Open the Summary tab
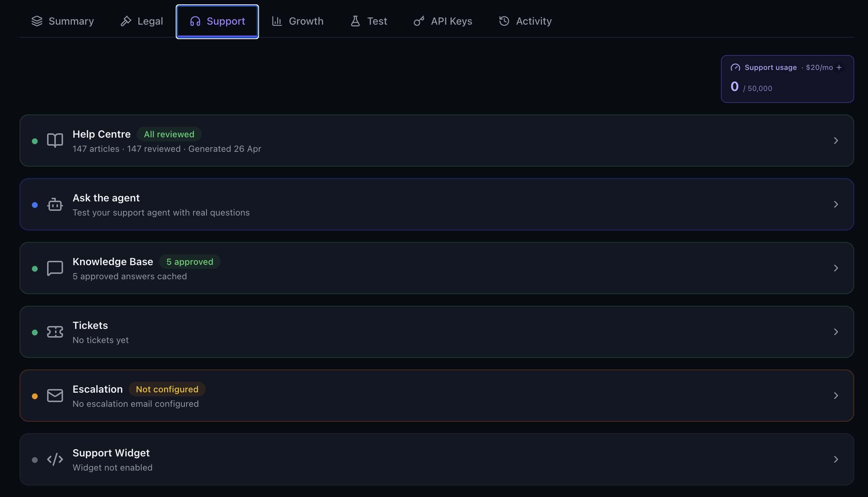Screen dimensions: 868x497 click(62, 21)
